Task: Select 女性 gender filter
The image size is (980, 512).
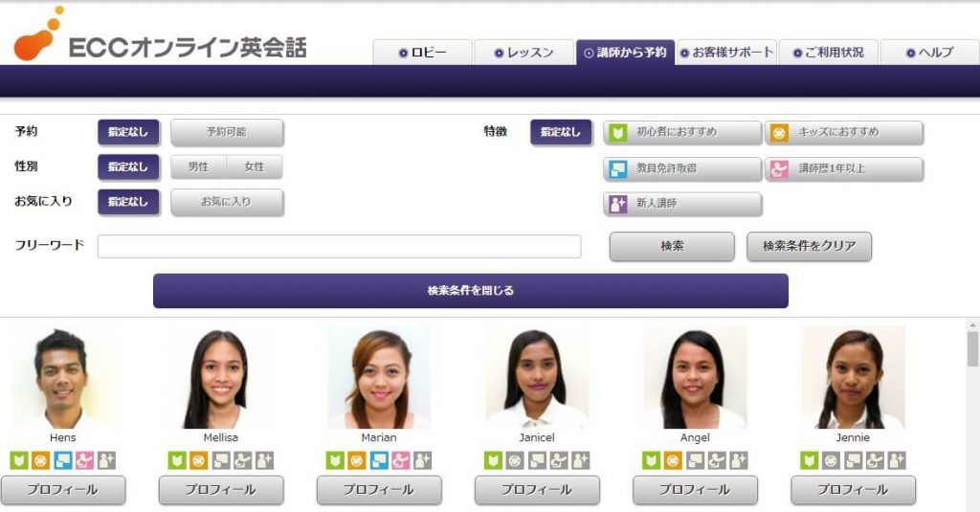Action: click(x=255, y=167)
